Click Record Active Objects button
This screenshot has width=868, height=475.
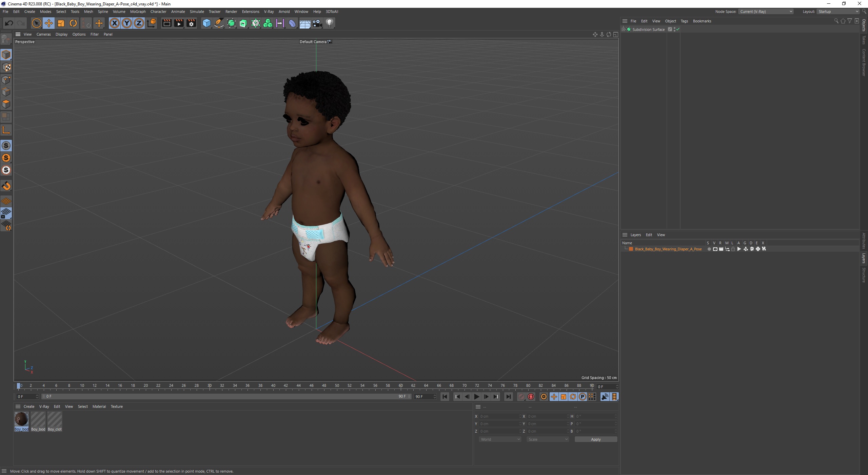pos(521,397)
